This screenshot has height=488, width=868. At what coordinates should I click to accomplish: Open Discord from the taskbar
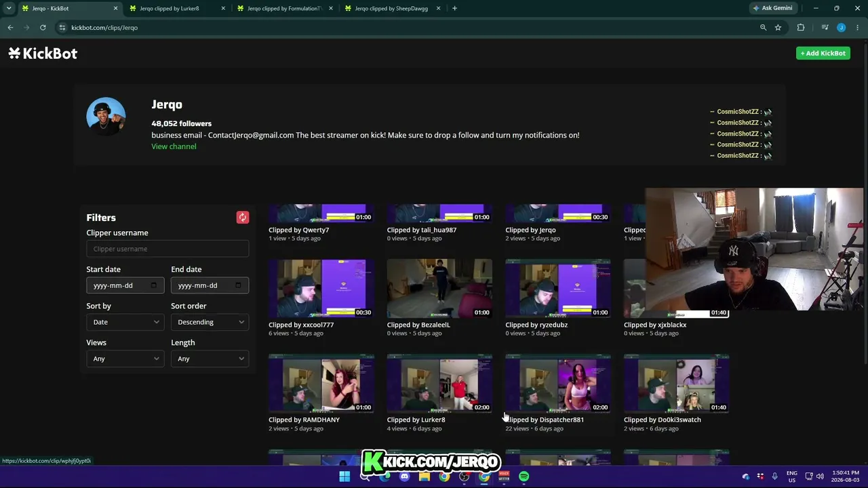(405, 476)
